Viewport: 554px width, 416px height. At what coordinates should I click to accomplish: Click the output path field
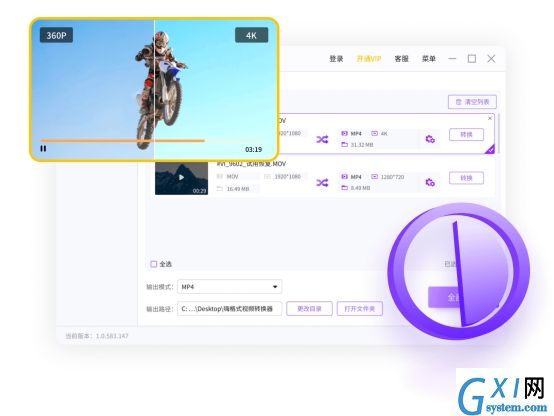[229, 309]
